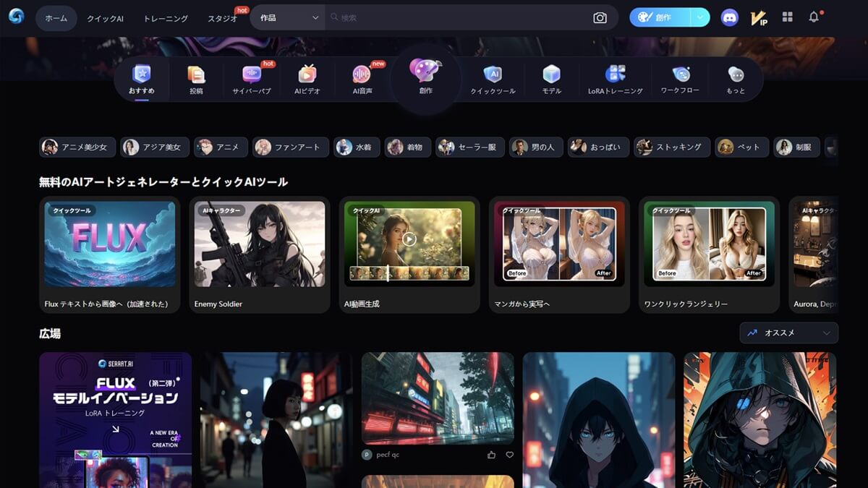Viewport: 868px width, 488px height.
Task: Open the オススメ sort dropdown
Action: tap(788, 333)
